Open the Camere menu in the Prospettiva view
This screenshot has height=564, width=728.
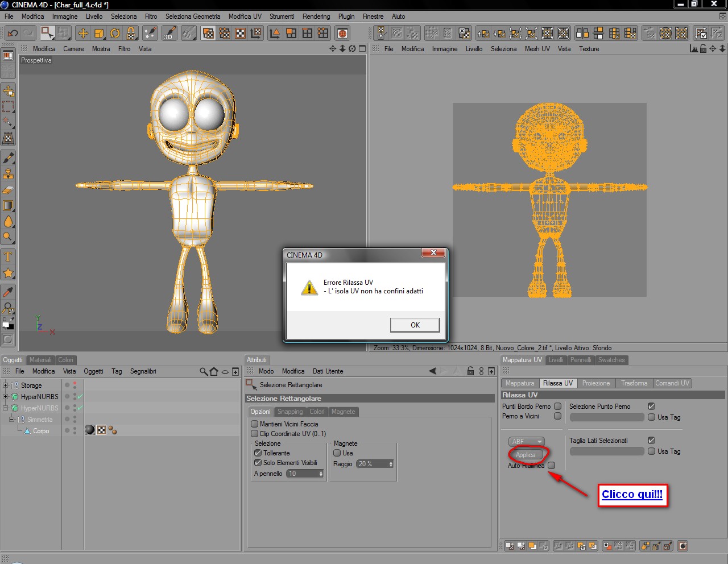pyautogui.click(x=73, y=49)
